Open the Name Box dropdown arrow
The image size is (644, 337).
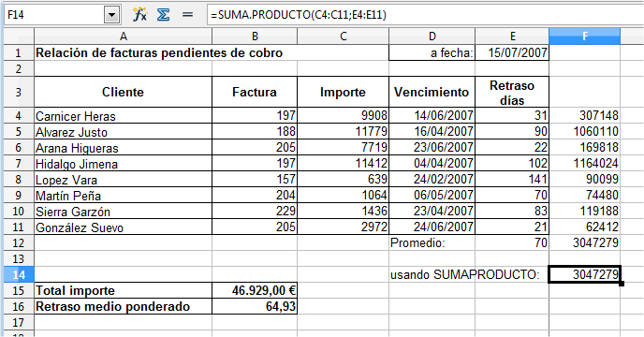tap(111, 15)
